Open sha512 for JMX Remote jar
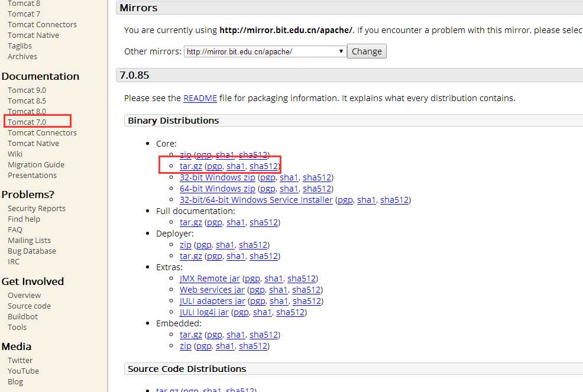This screenshot has width=583, height=392. click(x=302, y=278)
